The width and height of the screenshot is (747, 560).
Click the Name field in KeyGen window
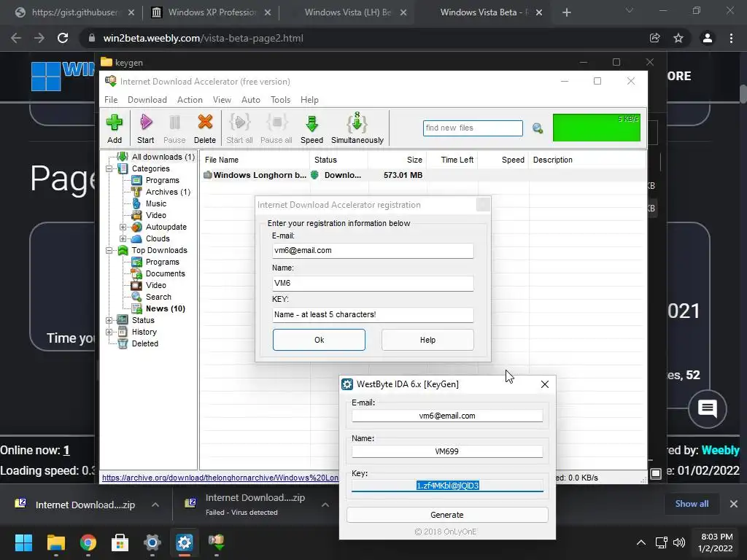447,451
